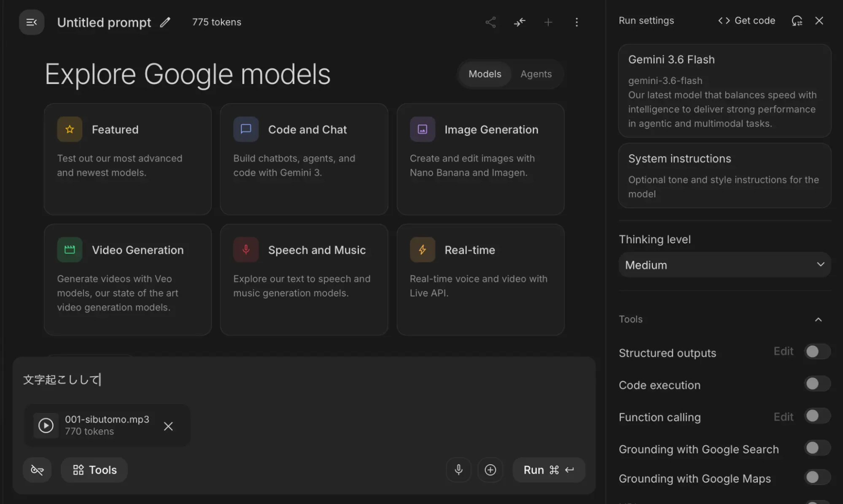
Task: Open the Speech and Music card
Action: (x=304, y=280)
